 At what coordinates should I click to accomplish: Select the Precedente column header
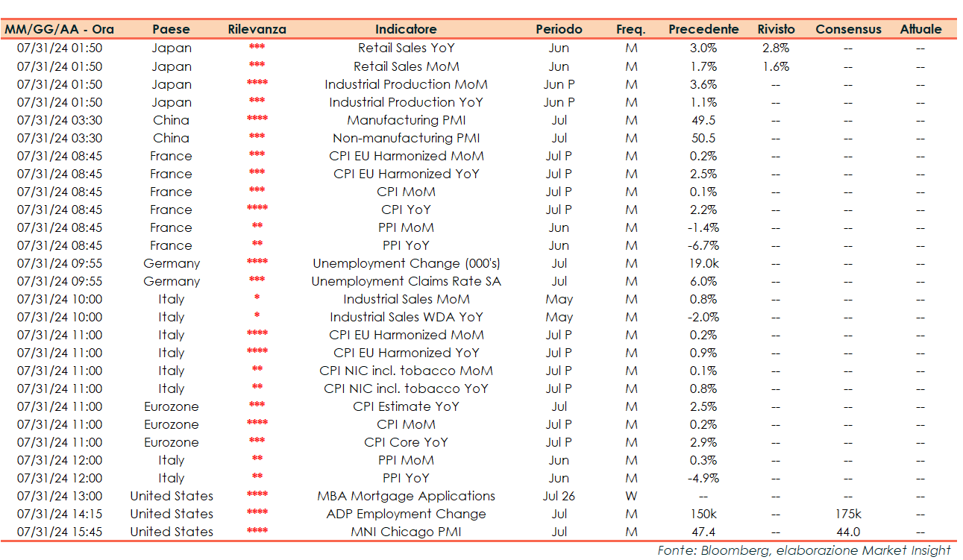[703, 30]
